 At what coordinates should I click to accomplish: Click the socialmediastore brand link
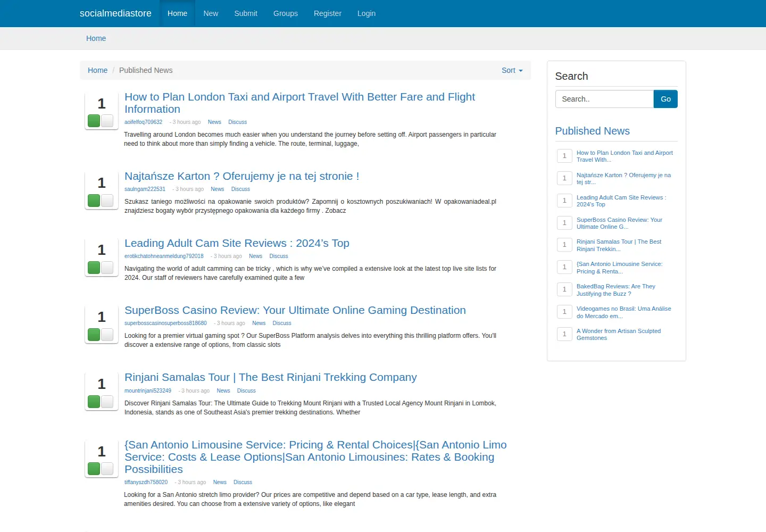click(115, 13)
